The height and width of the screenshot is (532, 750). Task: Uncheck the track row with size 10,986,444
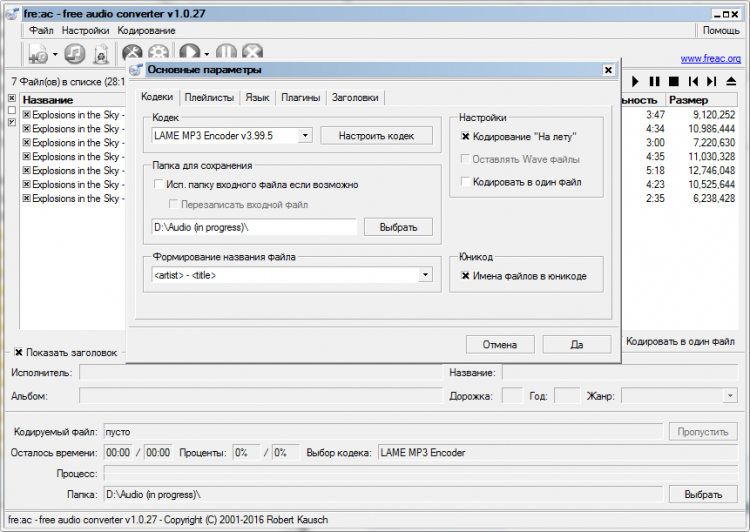click(x=27, y=129)
